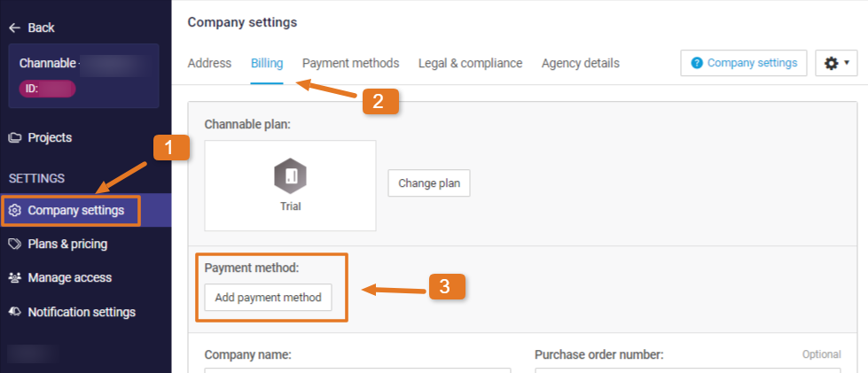Select the Billing tab
Screen dimensions: 868x373
267,63
